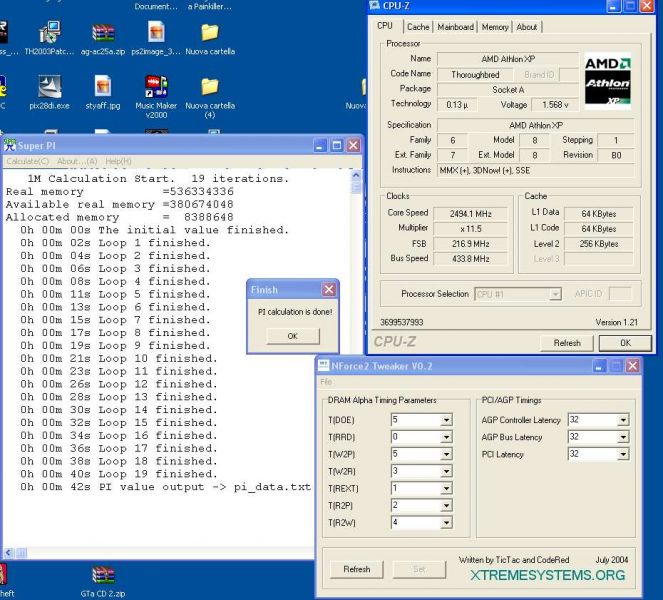
Task: Click Refresh in NForce2 Tweaker
Action: point(356,569)
